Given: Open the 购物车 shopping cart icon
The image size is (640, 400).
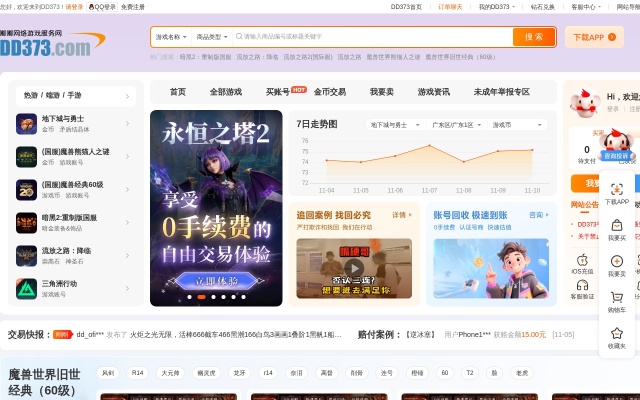Looking at the screenshot, I should tap(617, 297).
